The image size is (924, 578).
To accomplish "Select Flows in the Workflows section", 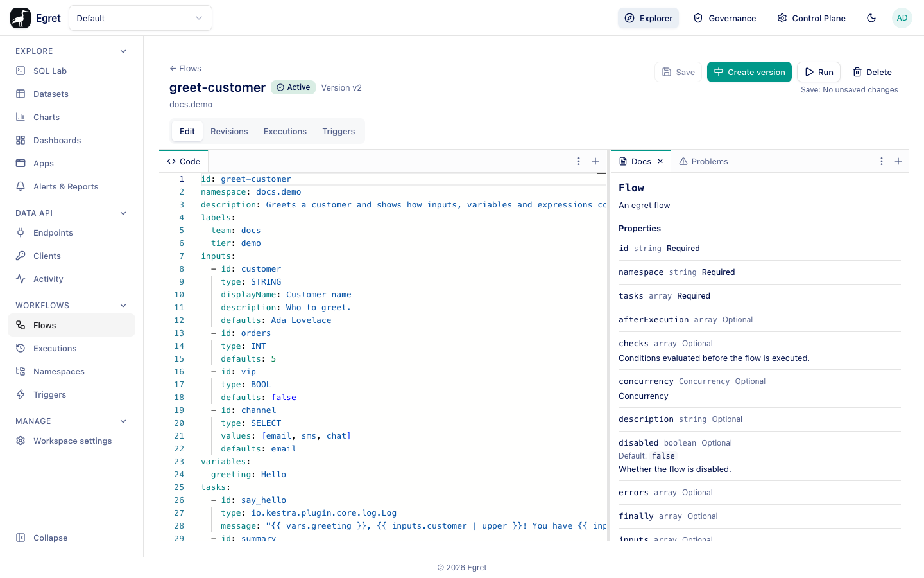I will 71,325.
